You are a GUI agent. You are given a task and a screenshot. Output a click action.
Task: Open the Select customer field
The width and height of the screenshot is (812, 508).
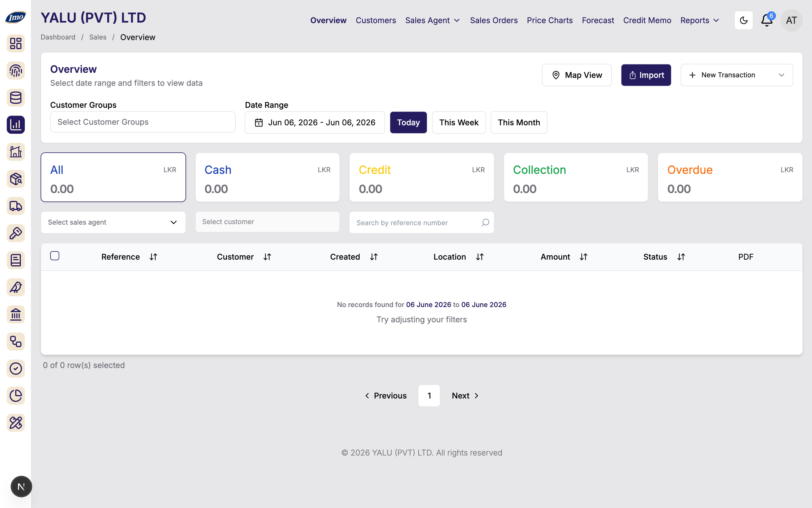(267, 222)
